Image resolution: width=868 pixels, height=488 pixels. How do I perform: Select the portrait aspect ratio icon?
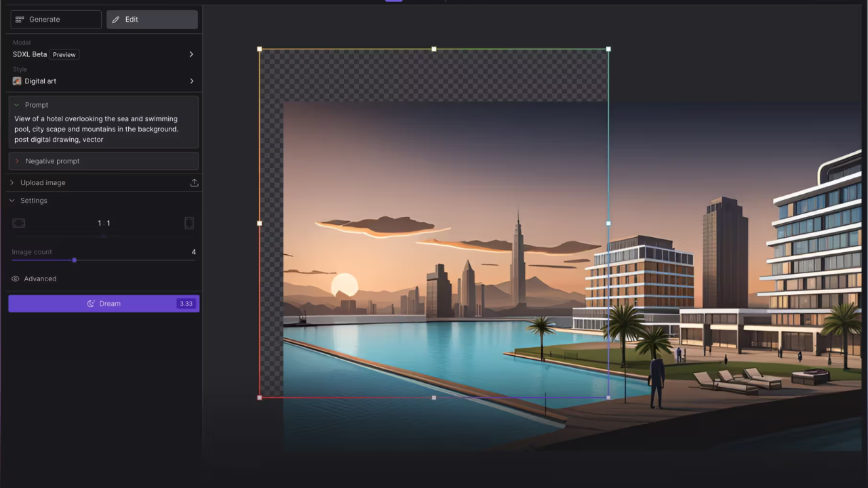(189, 223)
